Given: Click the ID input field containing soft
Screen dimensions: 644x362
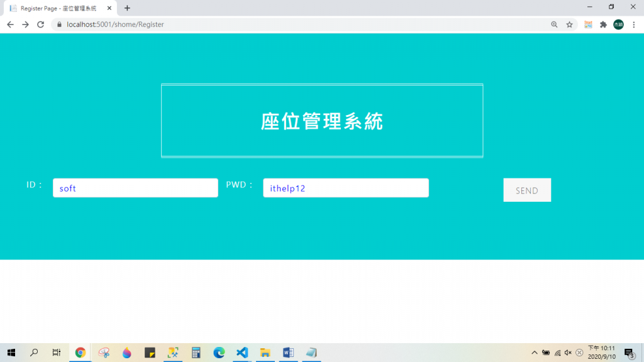Looking at the screenshot, I should point(135,188).
